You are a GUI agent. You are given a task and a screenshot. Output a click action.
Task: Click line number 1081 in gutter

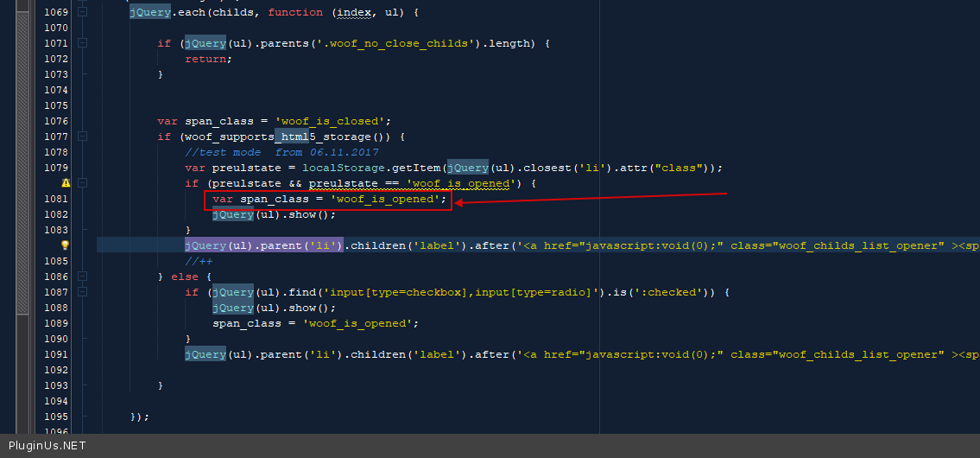(55, 199)
